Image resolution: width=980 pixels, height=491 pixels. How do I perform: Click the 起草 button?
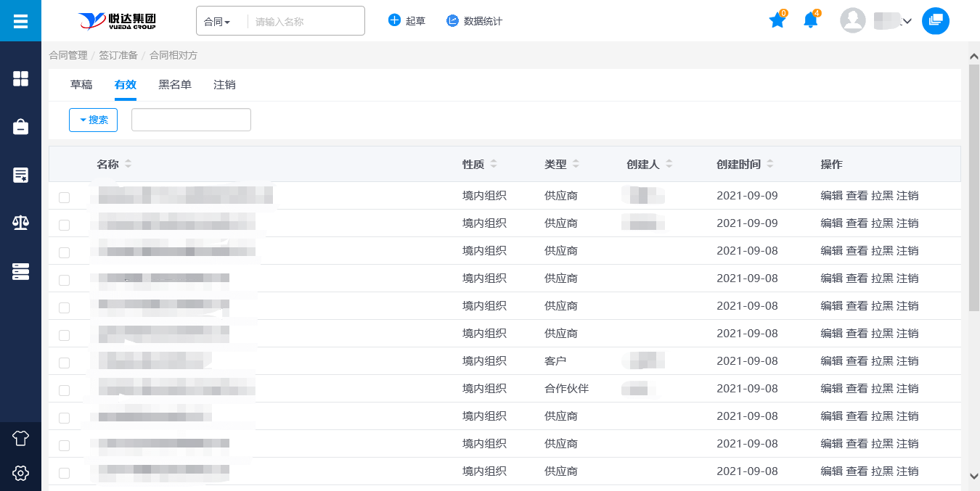point(407,21)
